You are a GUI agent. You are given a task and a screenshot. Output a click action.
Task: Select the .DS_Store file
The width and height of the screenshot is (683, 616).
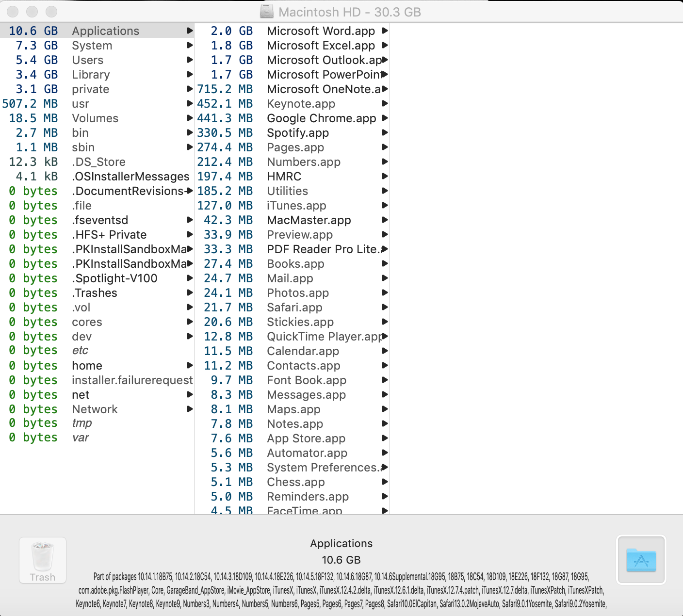[x=97, y=162]
